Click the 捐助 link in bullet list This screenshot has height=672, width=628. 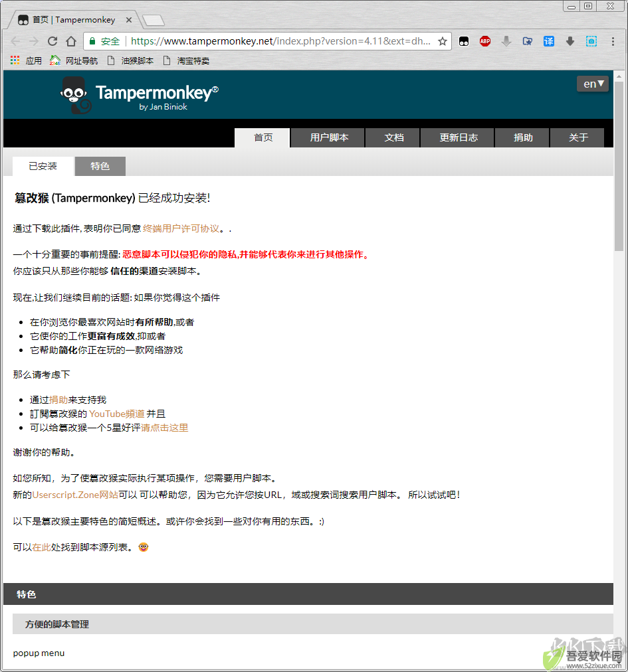[x=58, y=400]
